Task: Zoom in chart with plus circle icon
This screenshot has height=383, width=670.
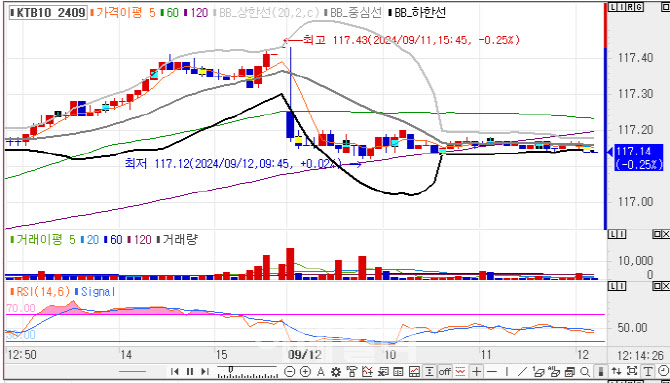Action: click(x=305, y=371)
